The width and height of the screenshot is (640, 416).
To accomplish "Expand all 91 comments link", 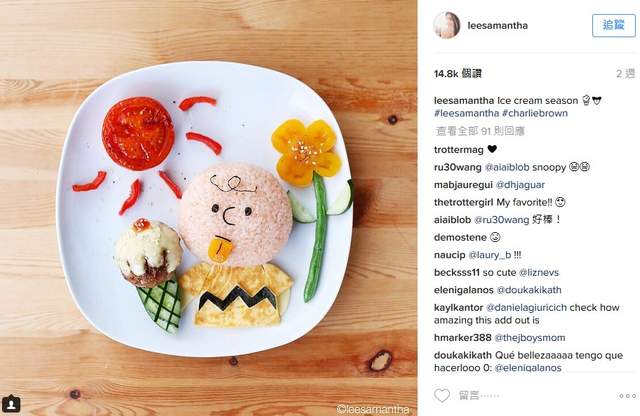I will 480,131.
